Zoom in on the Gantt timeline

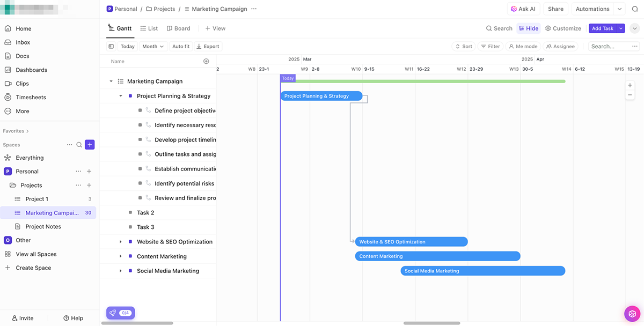[630, 85]
